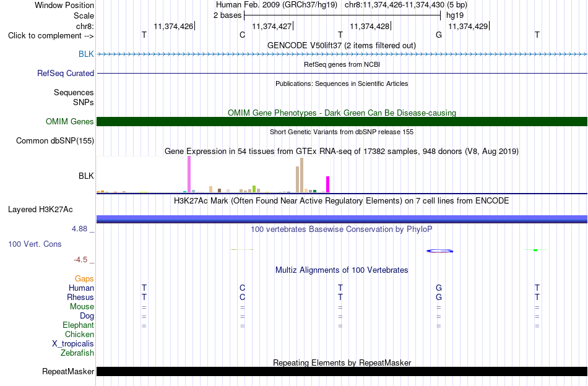Open 'OMIM Gene Phenotypes' track title
588x386 pixels.
point(342,113)
